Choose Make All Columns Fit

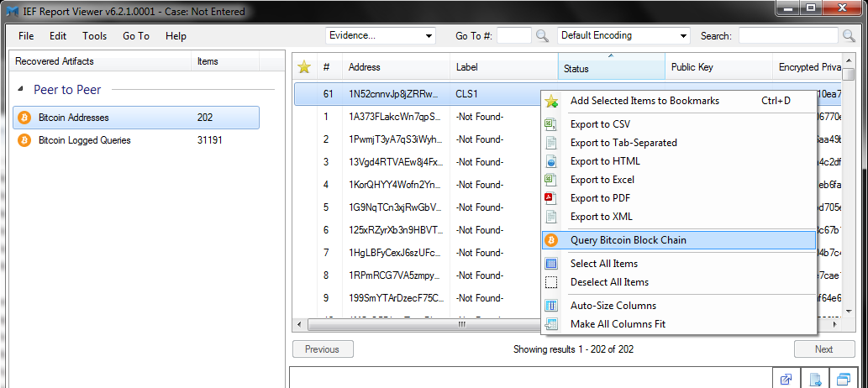679,324
